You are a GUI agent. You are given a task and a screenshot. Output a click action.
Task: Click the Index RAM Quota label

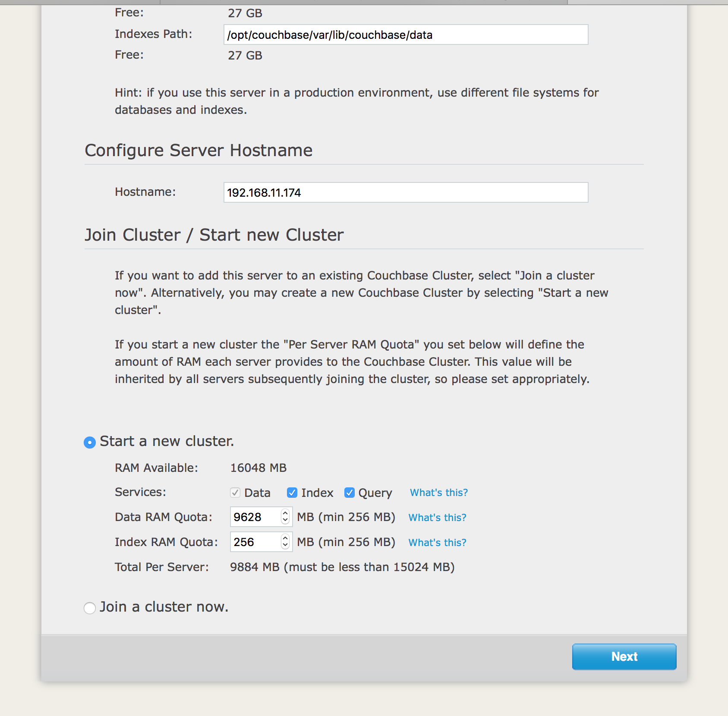[x=167, y=542]
